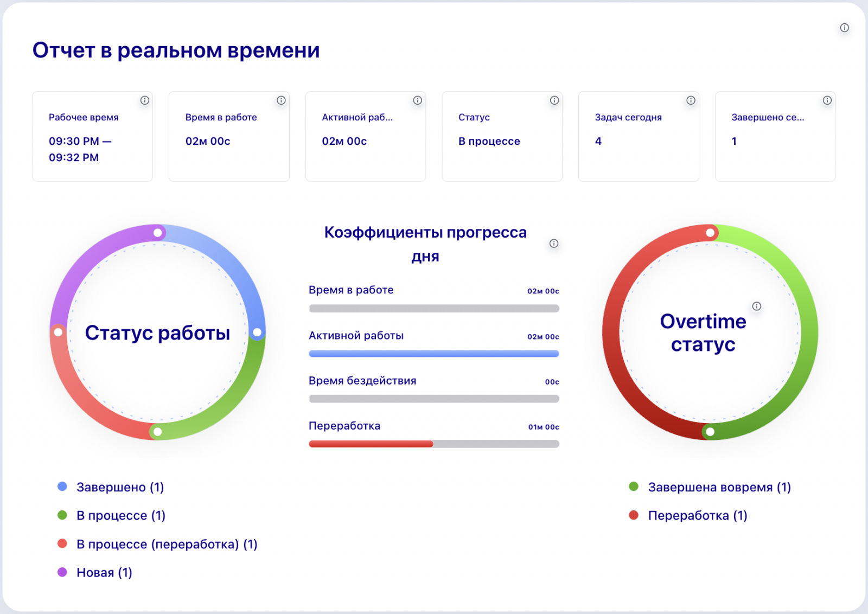Click the blue Активной работы progress bar
The image size is (868, 614).
pos(434,354)
